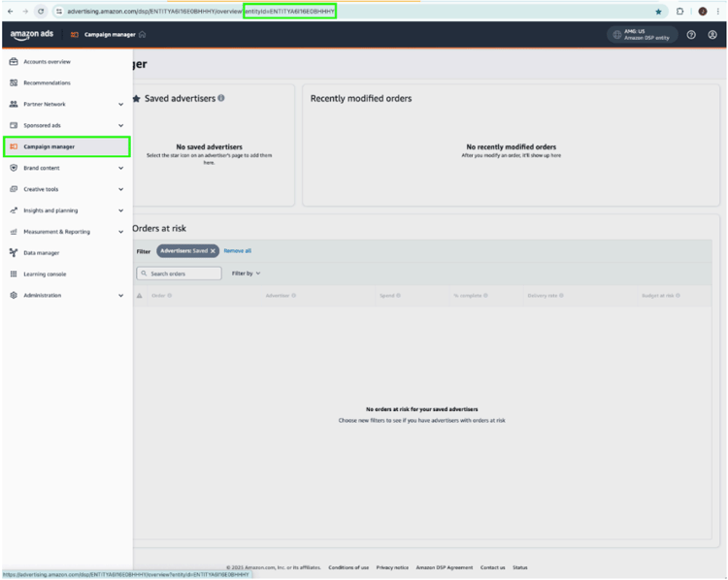
Task: Select Campaign manager in sidebar
Action: (67, 146)
